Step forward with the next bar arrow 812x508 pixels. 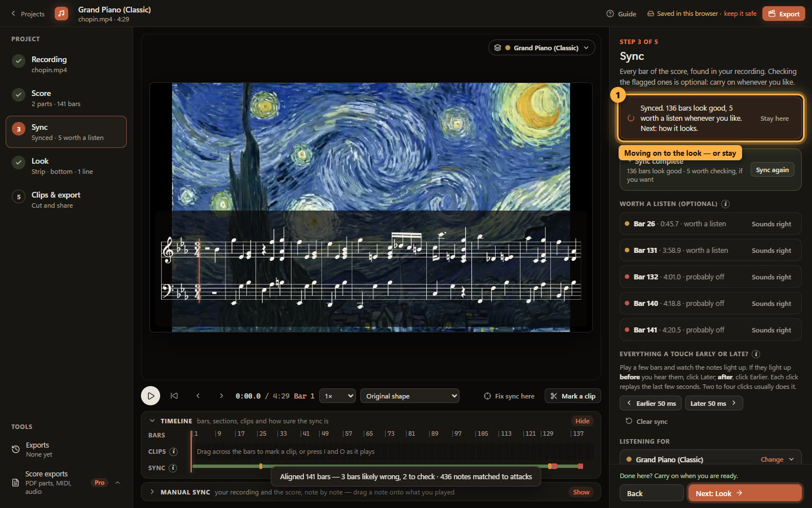(x=221, y=396)
